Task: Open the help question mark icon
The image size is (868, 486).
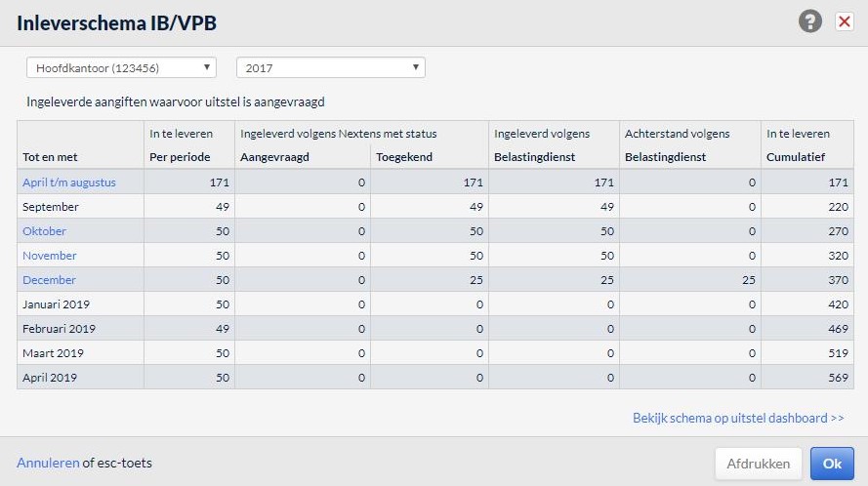Action: coord(809,21)
